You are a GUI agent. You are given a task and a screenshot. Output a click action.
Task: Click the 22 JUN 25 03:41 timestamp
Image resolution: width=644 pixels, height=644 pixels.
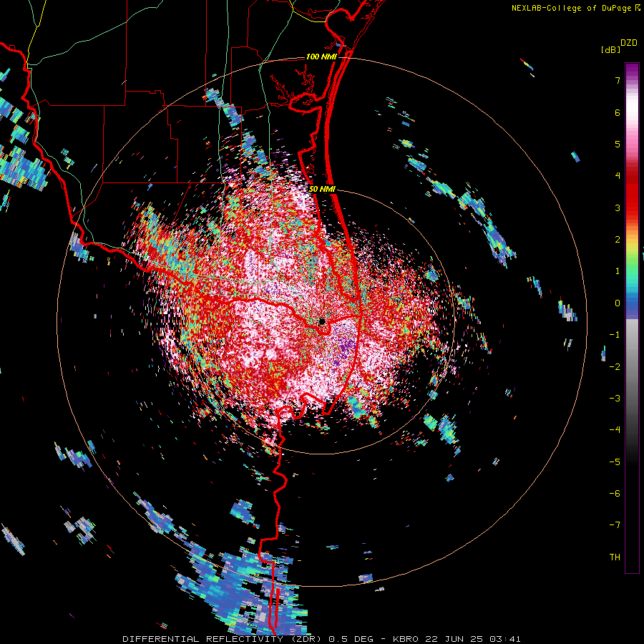click(472, 639)
